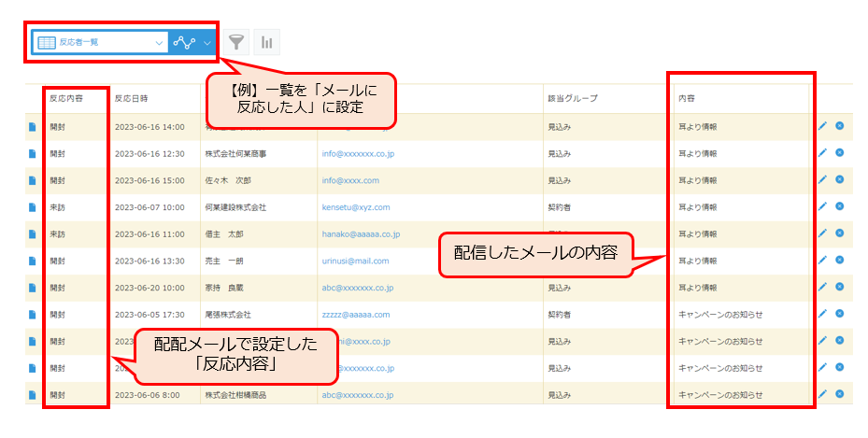Click the date cell 2023-06-05 17:30
Image resolution: width=868 pixels, height=438 pixels.
tap(149, 315)
